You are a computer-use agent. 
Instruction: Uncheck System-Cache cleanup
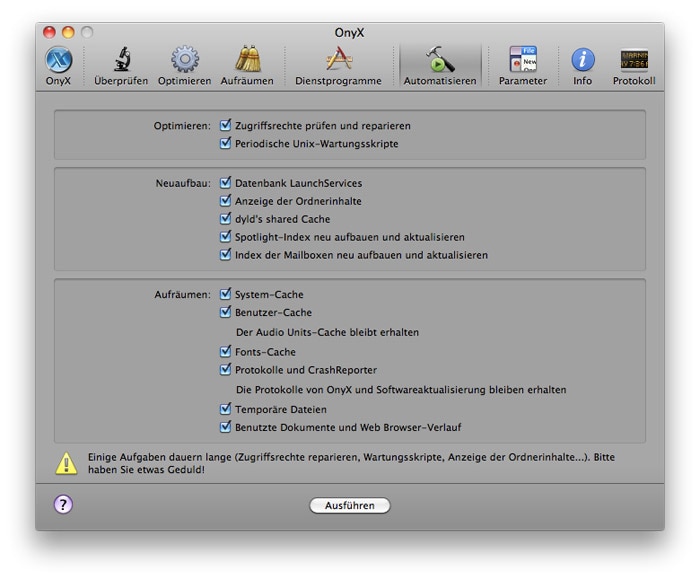click(225, 294)
